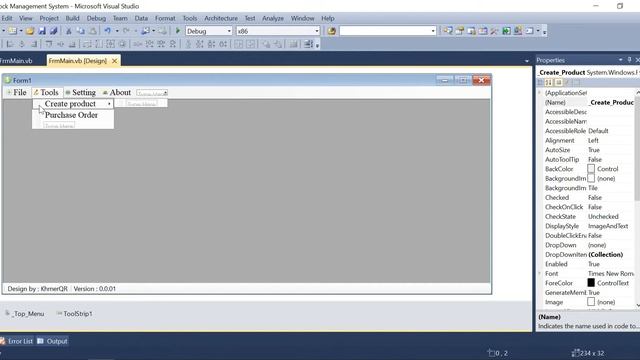Click the Make Same Size layout icon

[x=111, y=44]
